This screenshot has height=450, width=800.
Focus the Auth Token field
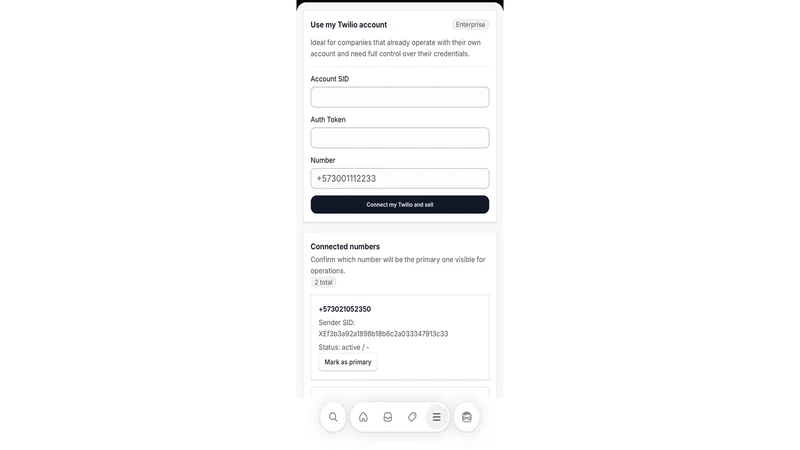pos(399,138)
